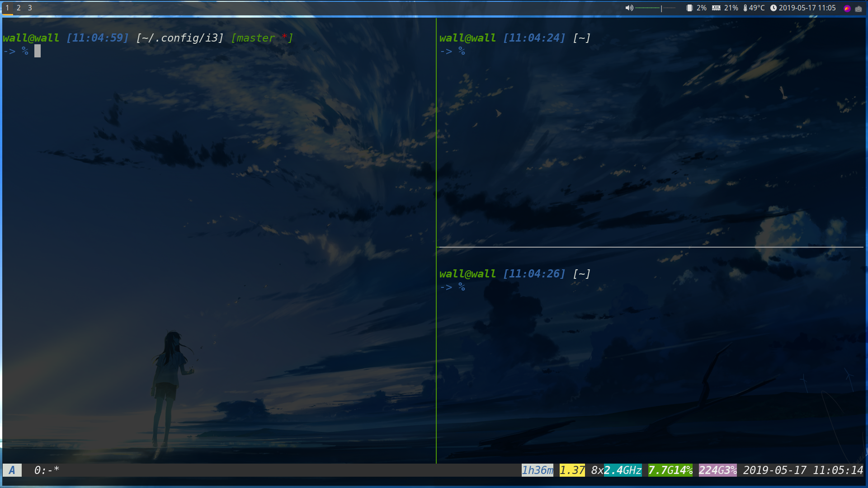Switch to workspace 1

pyautogui.click(x=6, y=8)
